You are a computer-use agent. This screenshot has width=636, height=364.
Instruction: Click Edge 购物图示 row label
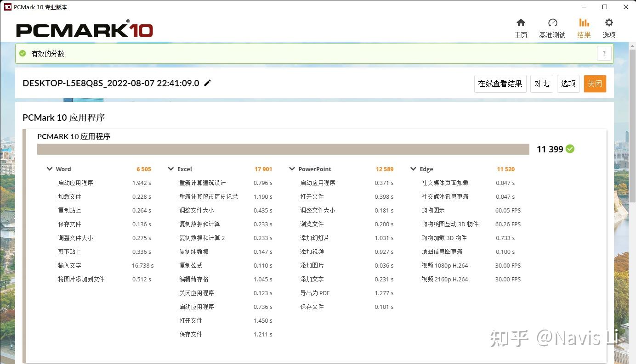point(433,210)
